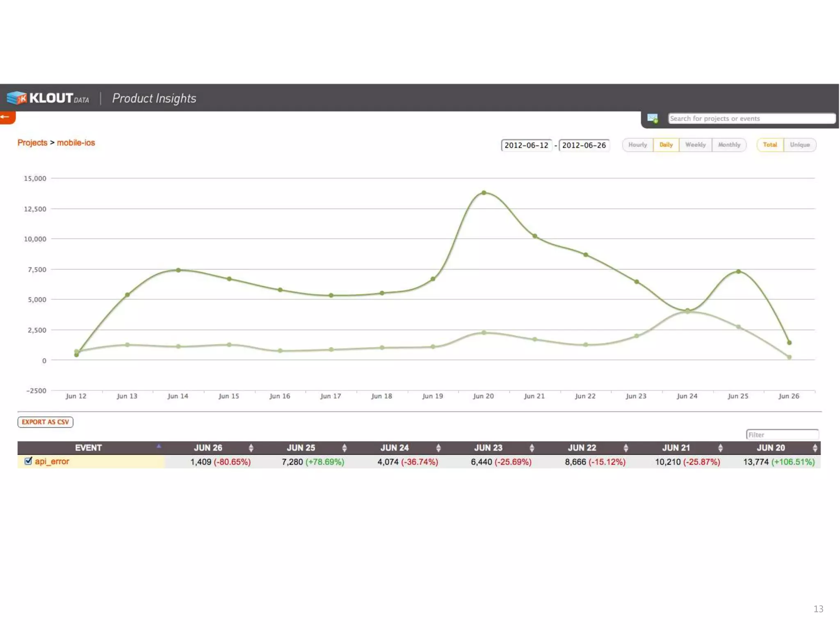Viewport: 840px width, 630px height.
Task: Sort table by JUN 26 column arrows
Action: pos(251,448)
